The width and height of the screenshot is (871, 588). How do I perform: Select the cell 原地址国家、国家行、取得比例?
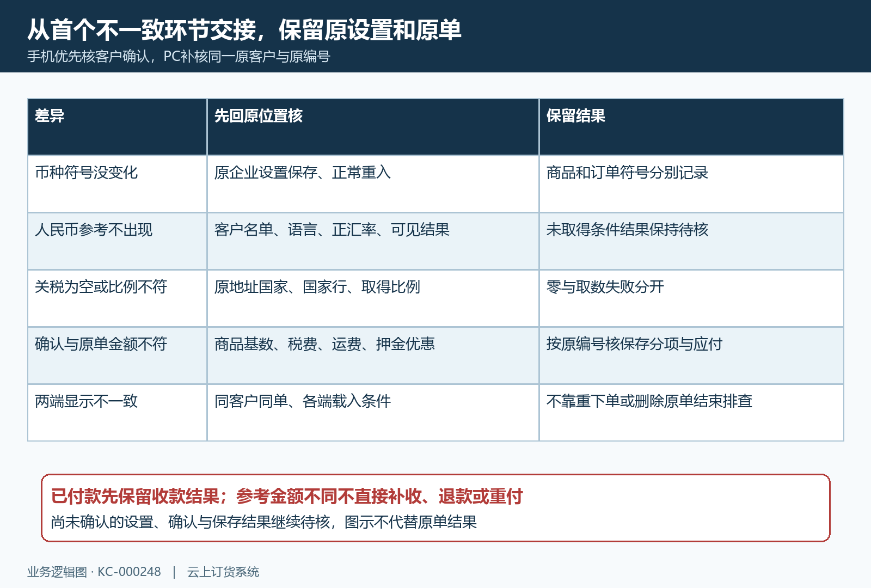373,298
